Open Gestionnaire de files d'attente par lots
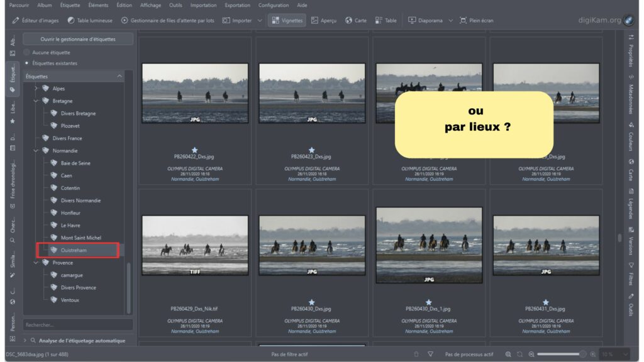The image size is (644, 362). [167, 20]
